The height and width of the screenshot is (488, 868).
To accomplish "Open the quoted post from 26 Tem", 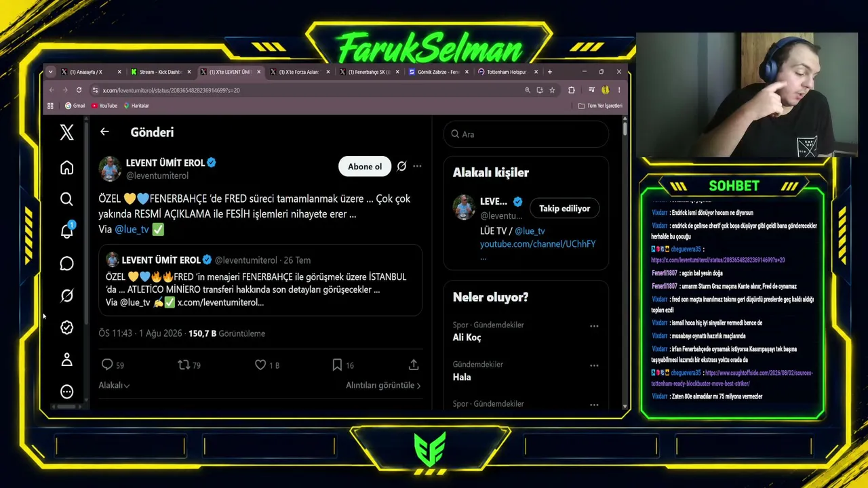I will [x=260, y=281].
